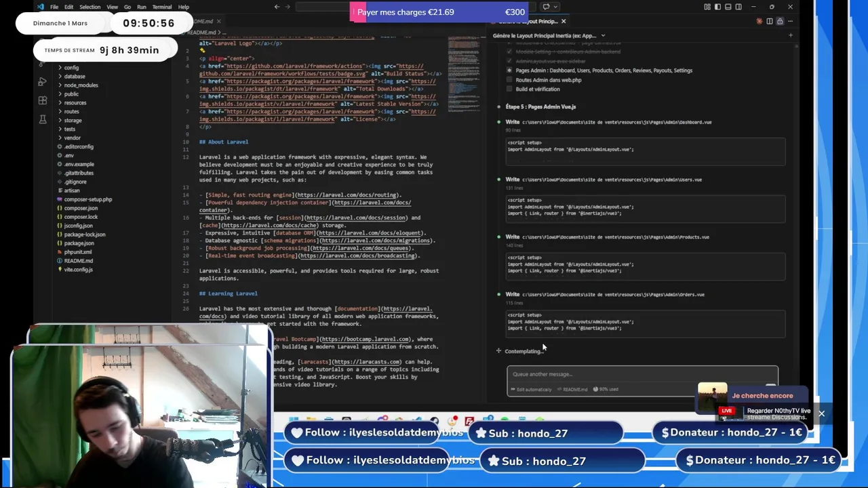Screen dimensions: 868x488
Task: Go forward with the navigation arrow
Action: pyautogui.click(x=288, y=7)
